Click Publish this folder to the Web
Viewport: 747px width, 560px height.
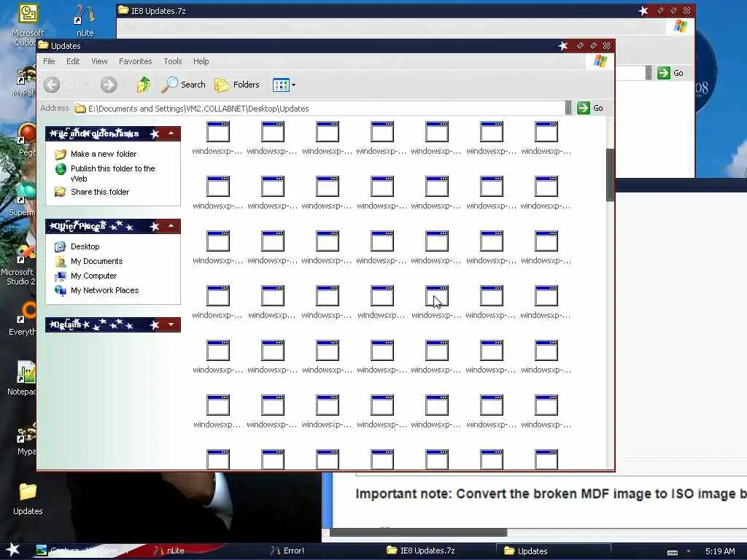coord(113,174)
